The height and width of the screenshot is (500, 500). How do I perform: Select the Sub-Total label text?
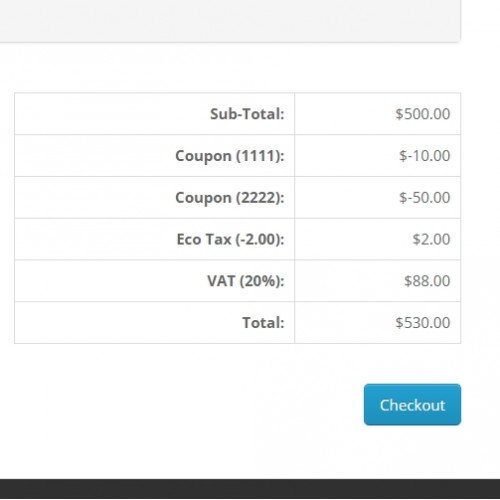click(247, 114)
